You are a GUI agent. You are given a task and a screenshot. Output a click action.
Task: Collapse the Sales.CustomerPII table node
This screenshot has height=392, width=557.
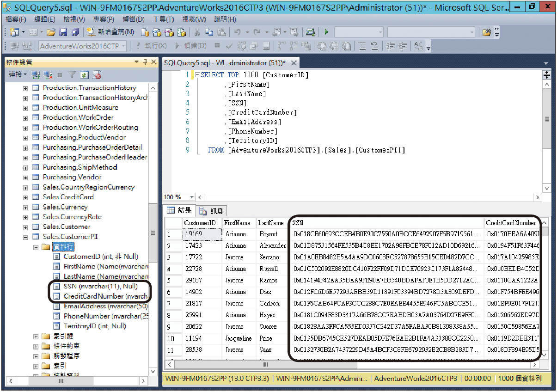click(x=25, y=237)
